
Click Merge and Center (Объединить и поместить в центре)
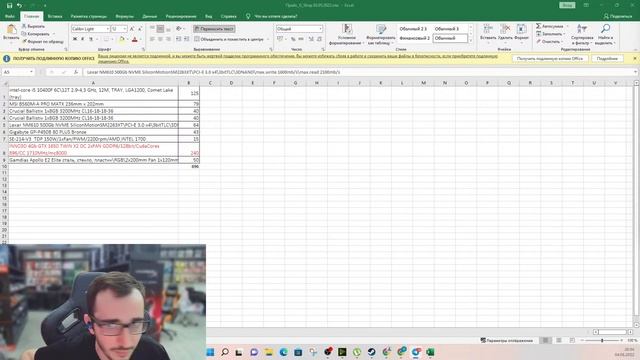click(x=229, y=39)
